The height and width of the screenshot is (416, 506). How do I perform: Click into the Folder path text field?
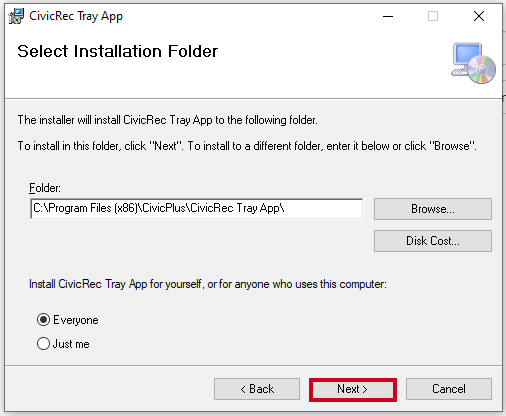point(197,209)
